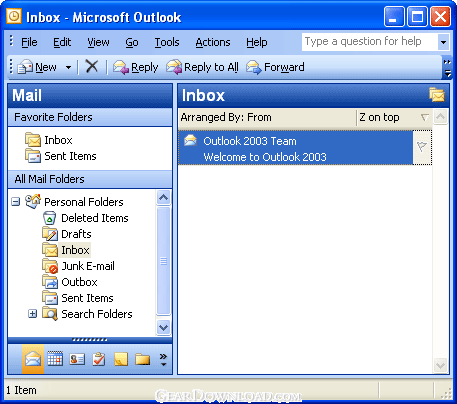The height and width of the screenshot is (404, 457).
Task: Open the Help menu
Action: [x=257, y=42]
